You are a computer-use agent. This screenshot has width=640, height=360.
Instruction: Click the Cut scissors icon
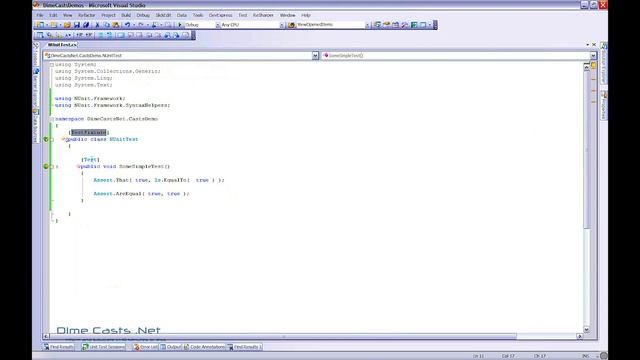pyautogui.click(x=97, y=25)
